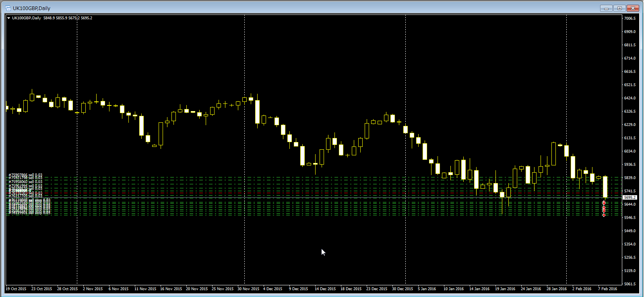Click the OHLC values in chart header
Image resolution: width=644 pixels, height=297 pixels.
[x=68, y=18]
